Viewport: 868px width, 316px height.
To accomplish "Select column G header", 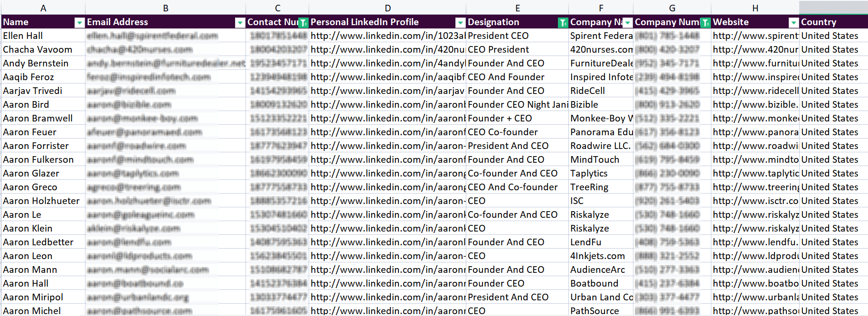I will tap(672, 8).
